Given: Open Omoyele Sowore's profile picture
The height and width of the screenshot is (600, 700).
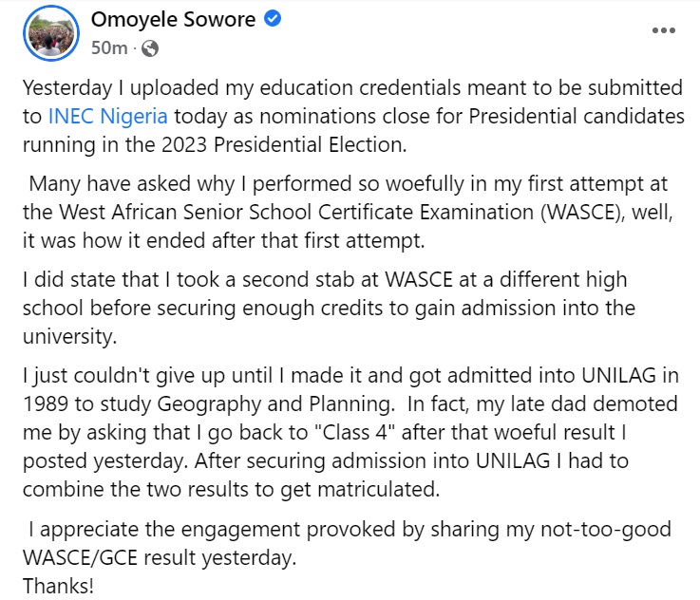Looking at the screenshot, I should click(x=49, y=32).
